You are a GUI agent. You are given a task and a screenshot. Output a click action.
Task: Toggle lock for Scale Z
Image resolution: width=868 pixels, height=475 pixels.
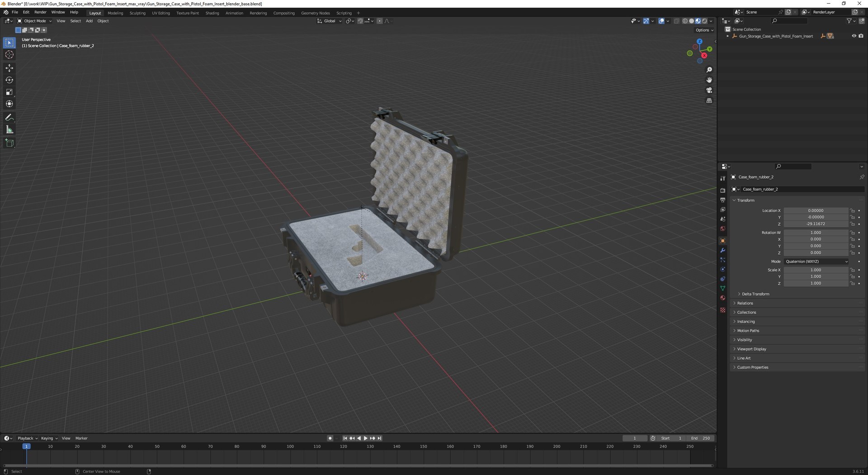(x=852, y=284)
